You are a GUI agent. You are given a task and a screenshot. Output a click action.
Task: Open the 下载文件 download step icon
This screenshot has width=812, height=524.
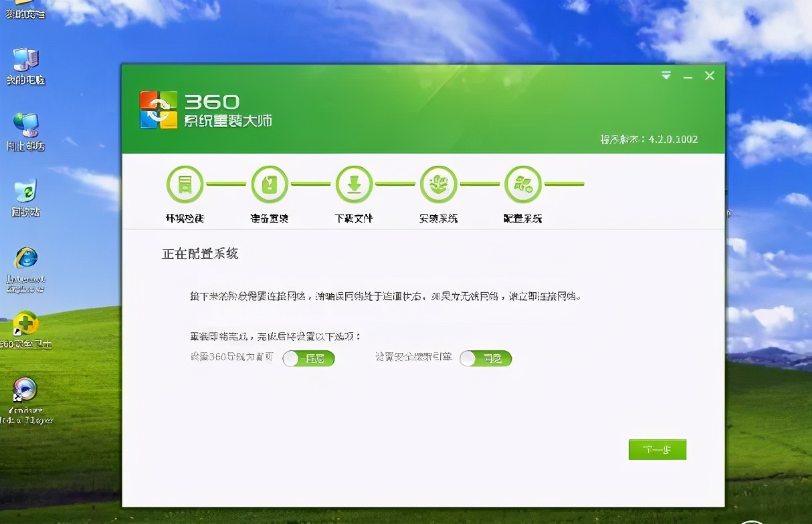[x=353, y=184]
